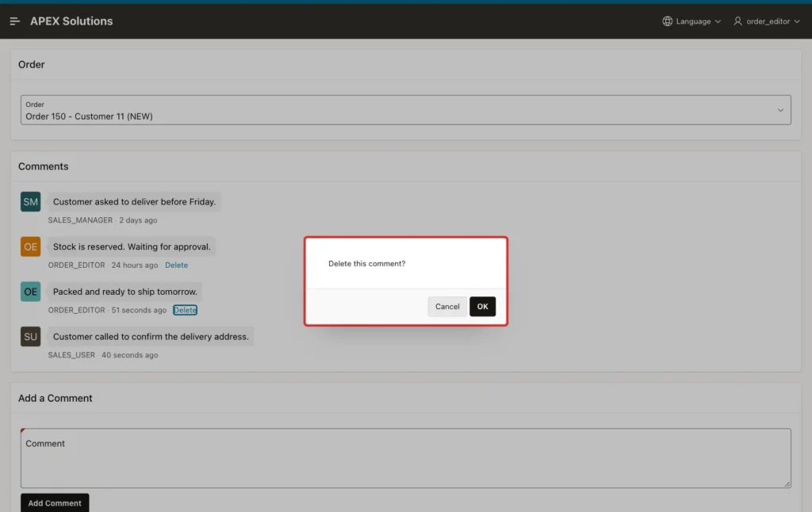Click the teal OE avatar

click(31, 292)
